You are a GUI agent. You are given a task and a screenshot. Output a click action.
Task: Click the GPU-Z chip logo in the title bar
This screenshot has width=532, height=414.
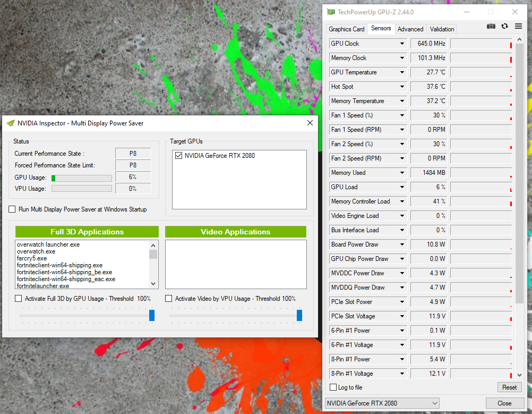(331, 12)
